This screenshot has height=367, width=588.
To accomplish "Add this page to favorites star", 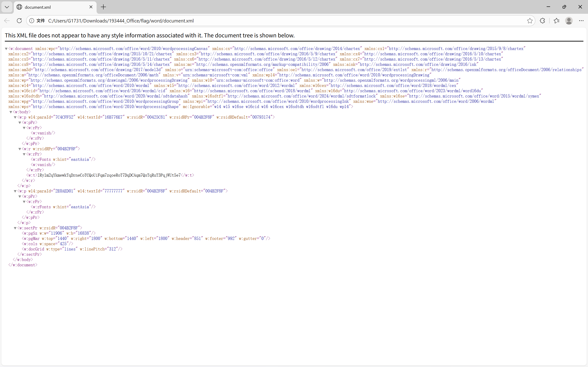I will (530, 21).
